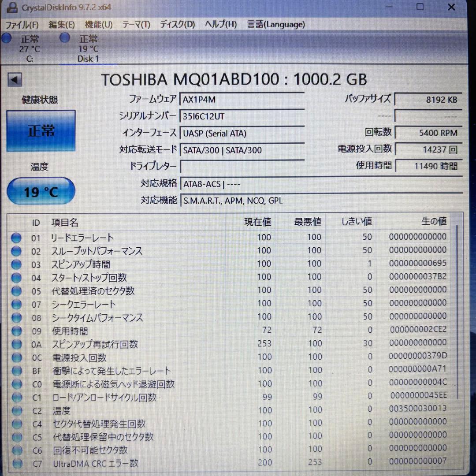The width and height of the screenshot is (476, 476).
Task: Click the CrystalDiskInfo app icon in title bar
Action: (12, 7)
